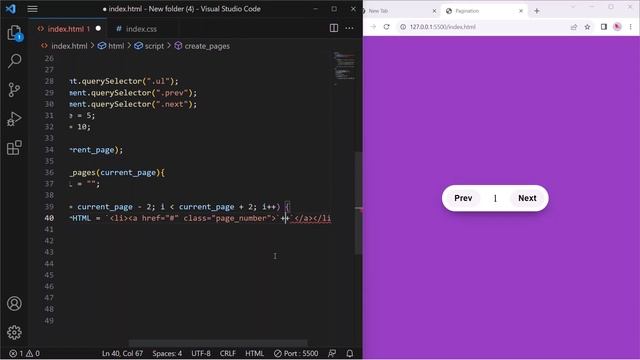Open the Accounts menu icon

[x=14, y=304]
